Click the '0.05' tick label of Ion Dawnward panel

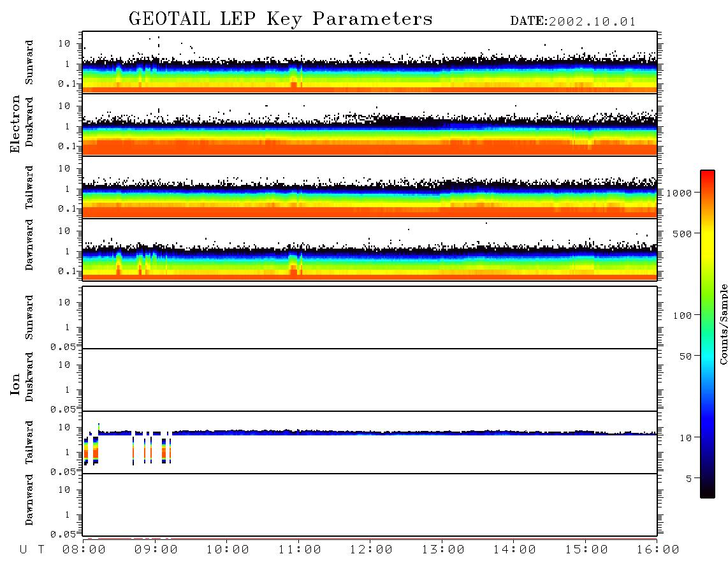point(63,534)
